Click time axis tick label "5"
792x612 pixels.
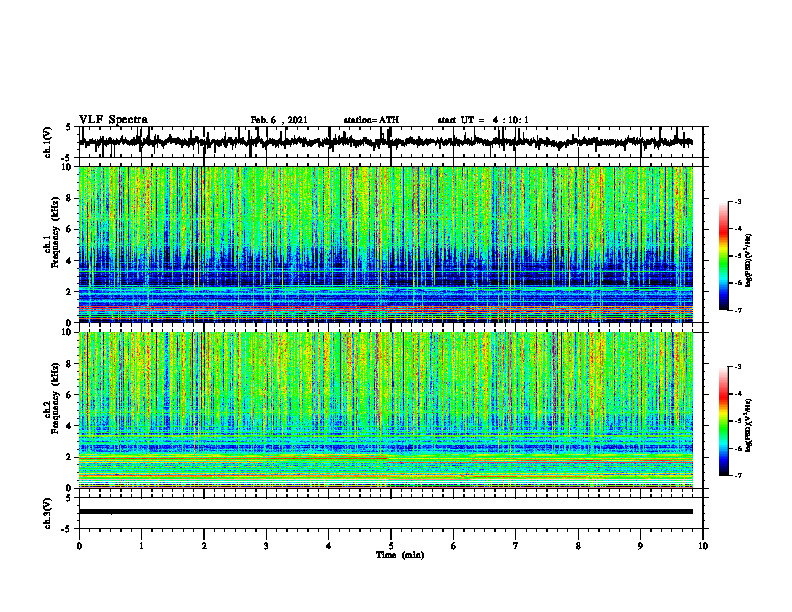click(391, 546)
